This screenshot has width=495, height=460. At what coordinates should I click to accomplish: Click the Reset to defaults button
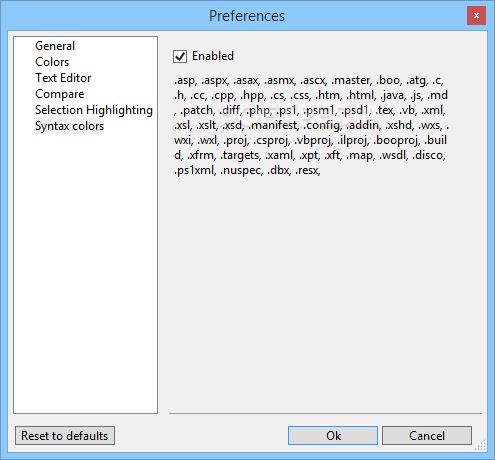(x=65, y=436)
